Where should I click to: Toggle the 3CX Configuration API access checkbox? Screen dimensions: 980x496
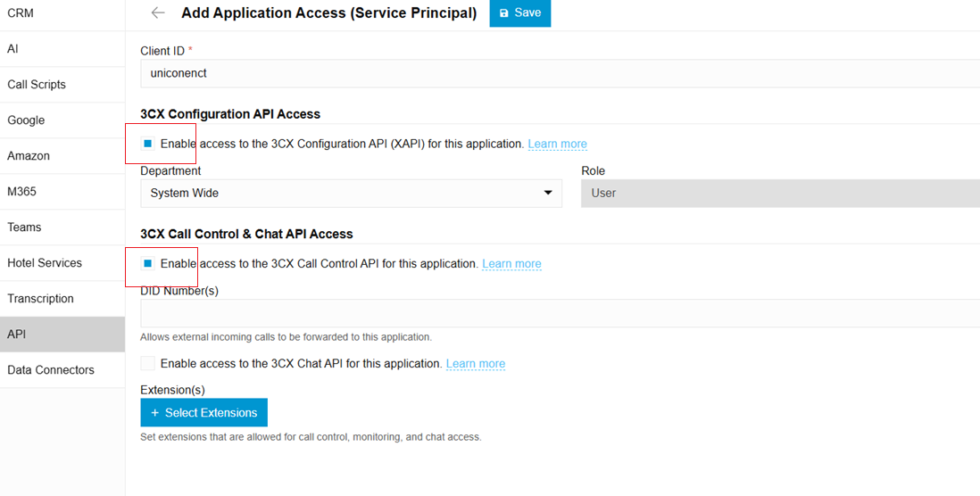148,144
